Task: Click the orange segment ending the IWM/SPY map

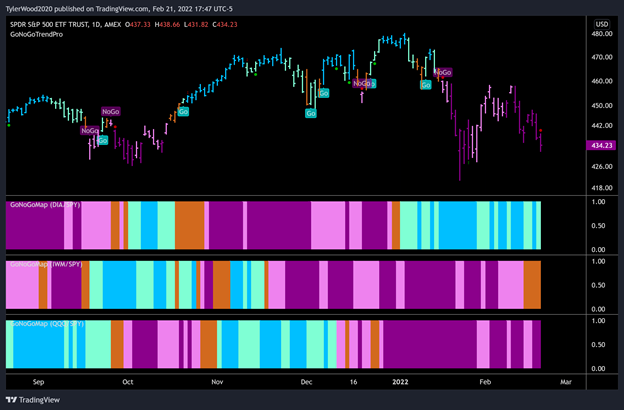Action: point(532,285)
